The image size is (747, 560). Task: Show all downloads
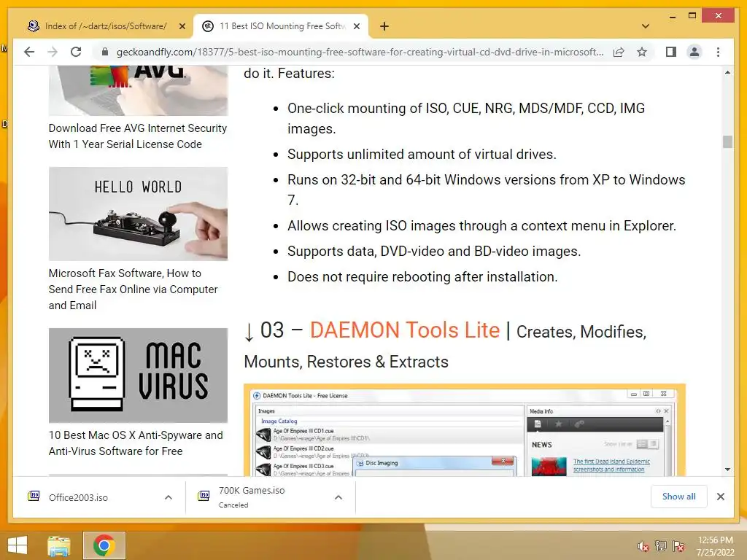pos(678,497)
